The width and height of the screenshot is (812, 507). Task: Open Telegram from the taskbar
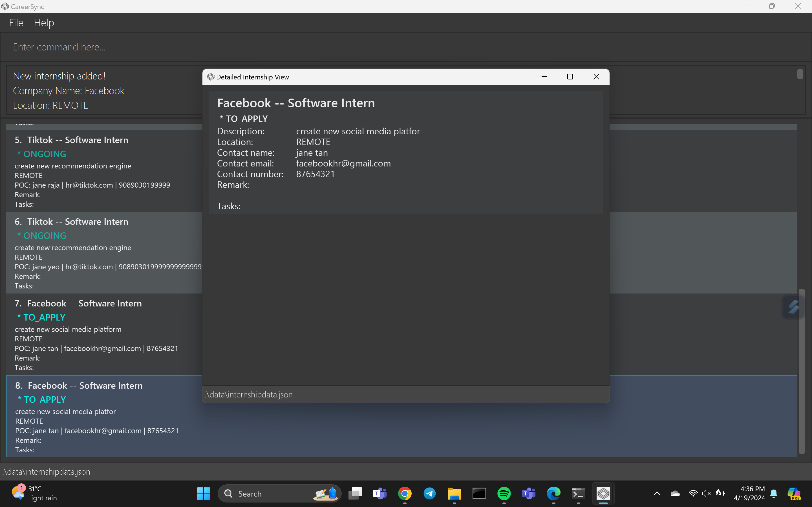tap(429, 493)
